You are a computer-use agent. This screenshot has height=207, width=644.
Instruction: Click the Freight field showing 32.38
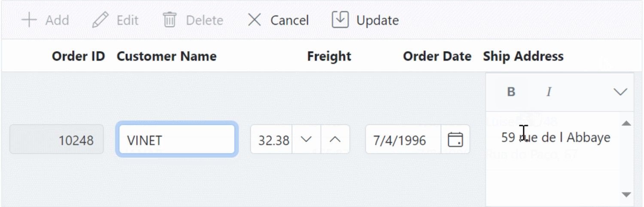(x=272, y=140)
